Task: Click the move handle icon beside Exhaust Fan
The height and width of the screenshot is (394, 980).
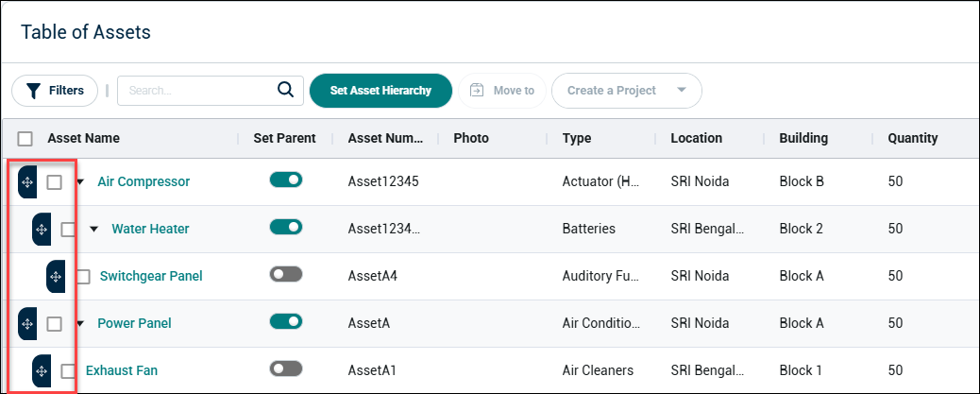Action: 42,371
